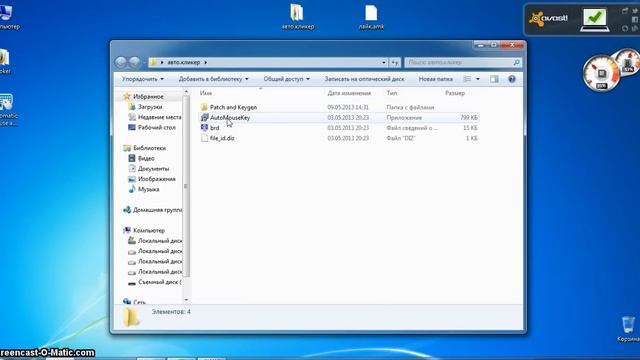Go to Загрузки in favorites

click(150, 107)
